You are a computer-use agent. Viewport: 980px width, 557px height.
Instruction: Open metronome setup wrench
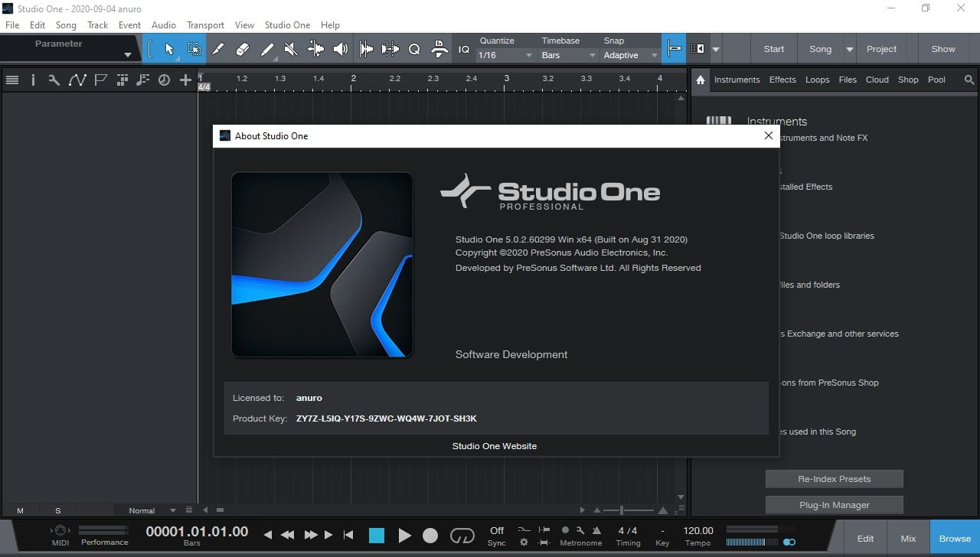(x=580, y=530)
